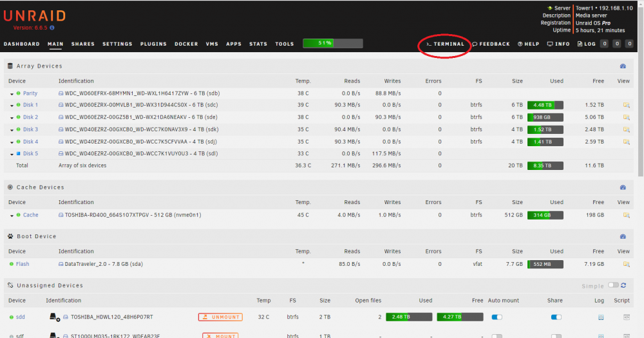Image resolution: width=644 pixels, height=338 pixels.
Task: Go to the Dashboard tab
Action: [22, 44]
